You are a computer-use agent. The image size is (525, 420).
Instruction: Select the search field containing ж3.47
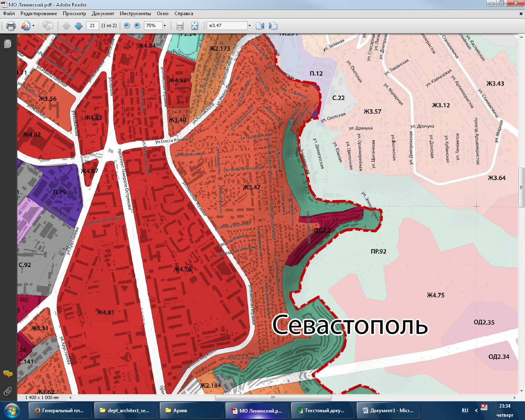(227, 25)
